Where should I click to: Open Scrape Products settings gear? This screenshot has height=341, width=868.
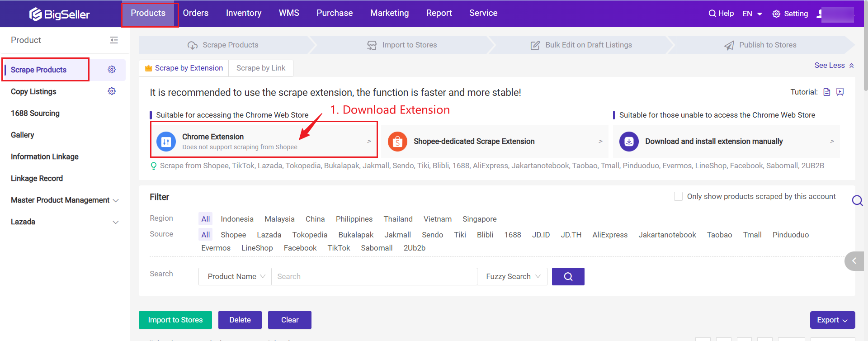click(x=112, y=70)
